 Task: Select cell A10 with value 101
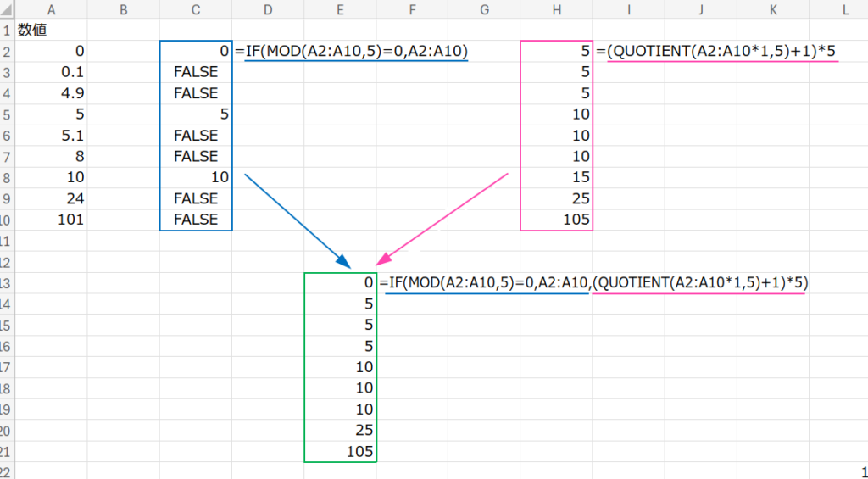point(52,220)
